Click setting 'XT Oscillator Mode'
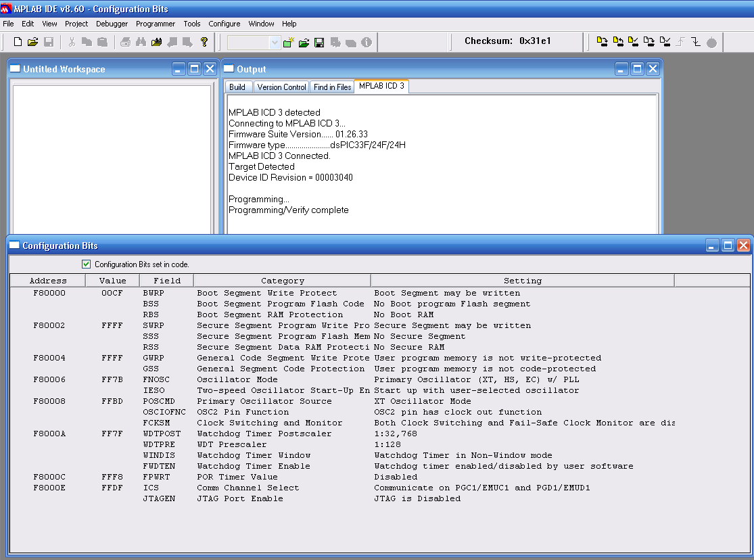The image size is (754, 560). coord(423,401)
